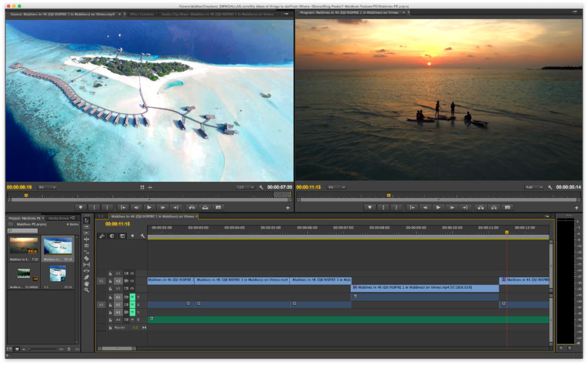
Task: Click Step Forward in the Source monitor
Action: pos(164,207)
